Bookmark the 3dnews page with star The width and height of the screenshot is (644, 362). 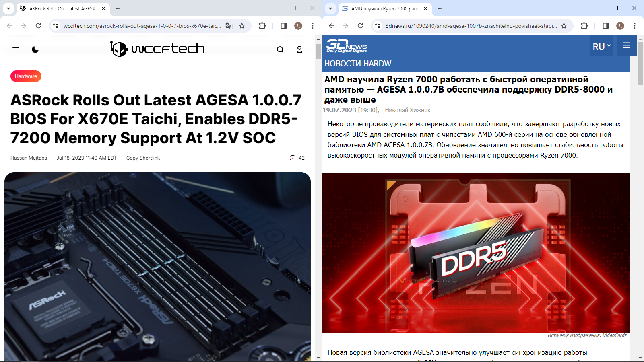(564, 26)
